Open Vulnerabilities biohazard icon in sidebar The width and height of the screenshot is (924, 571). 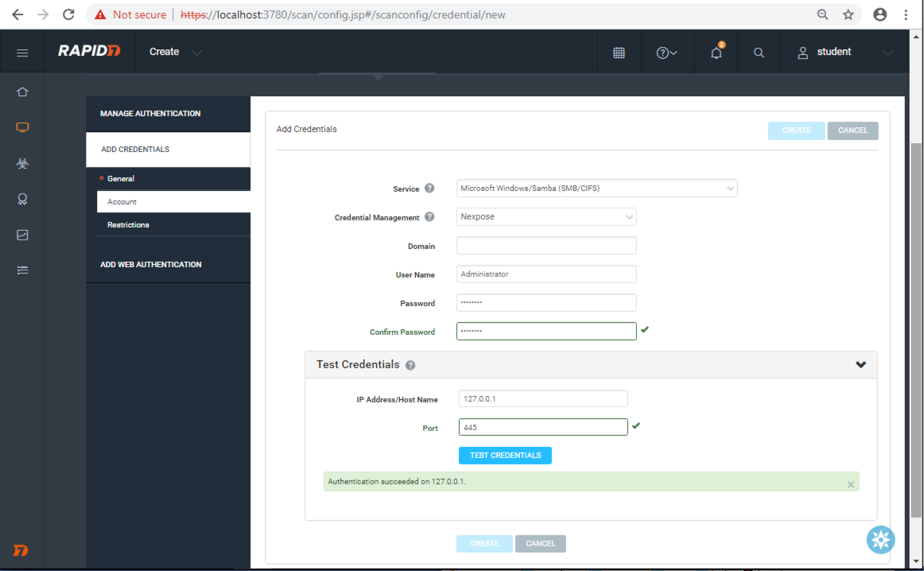(22, 163)
